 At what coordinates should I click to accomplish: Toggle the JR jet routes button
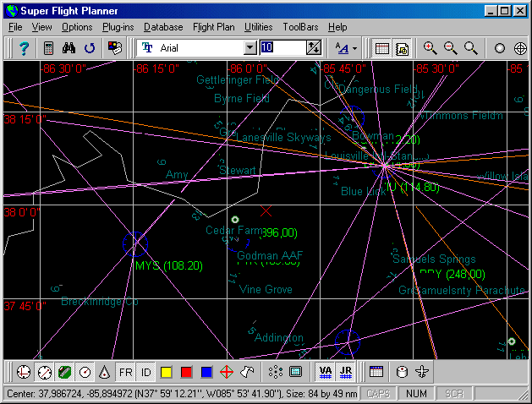click(x=345, y=372)
